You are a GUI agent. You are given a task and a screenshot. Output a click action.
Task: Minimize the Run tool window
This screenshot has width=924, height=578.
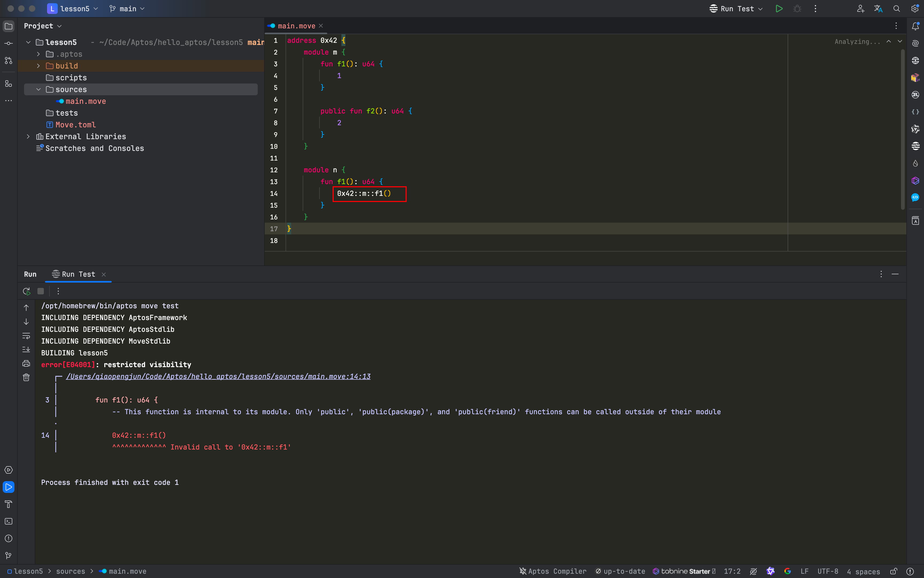[x=895, y=274]
